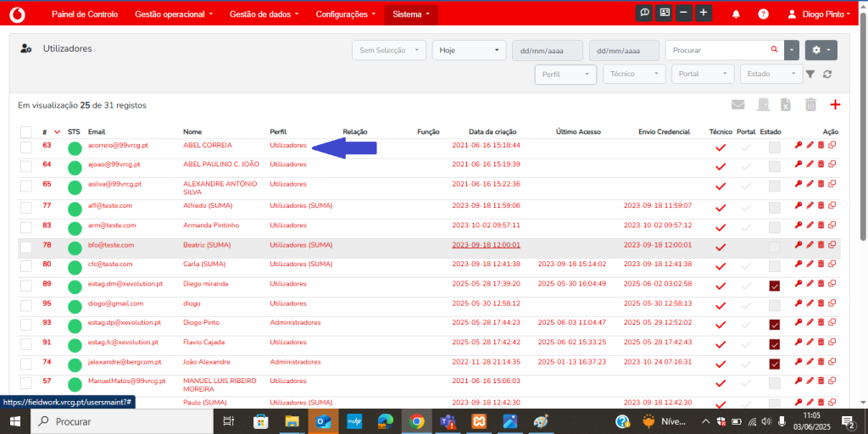Click the send email envelope icon
The image size is (868, 434).
(738, 104)
